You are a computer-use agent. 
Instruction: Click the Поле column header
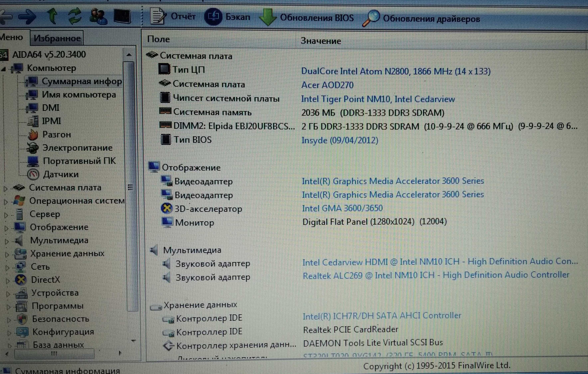[158, 39]
